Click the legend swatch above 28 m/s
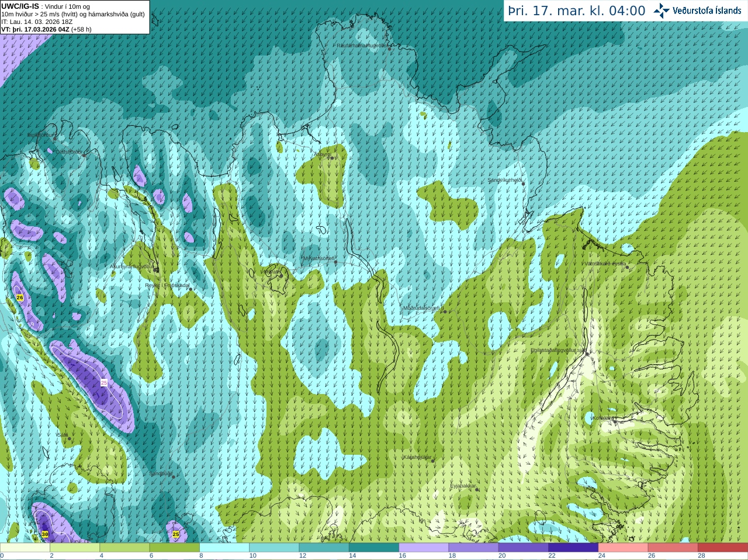 tap(723, 548)
